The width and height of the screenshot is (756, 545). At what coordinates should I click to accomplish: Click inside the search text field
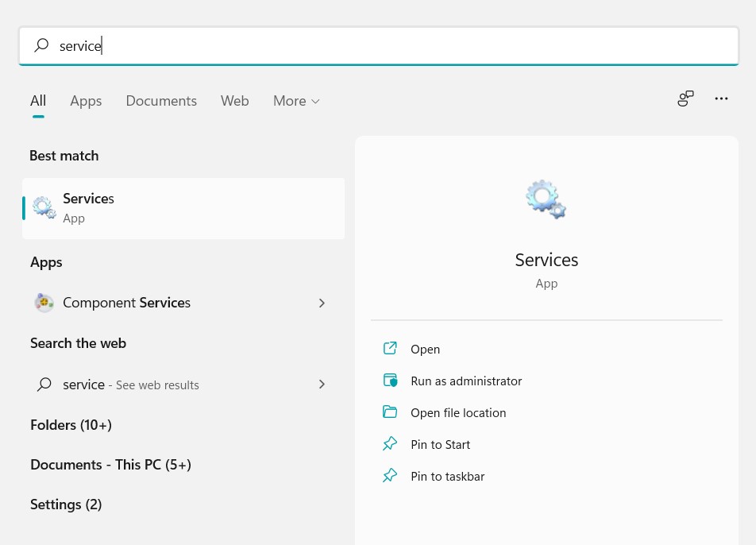coord(379,46)
